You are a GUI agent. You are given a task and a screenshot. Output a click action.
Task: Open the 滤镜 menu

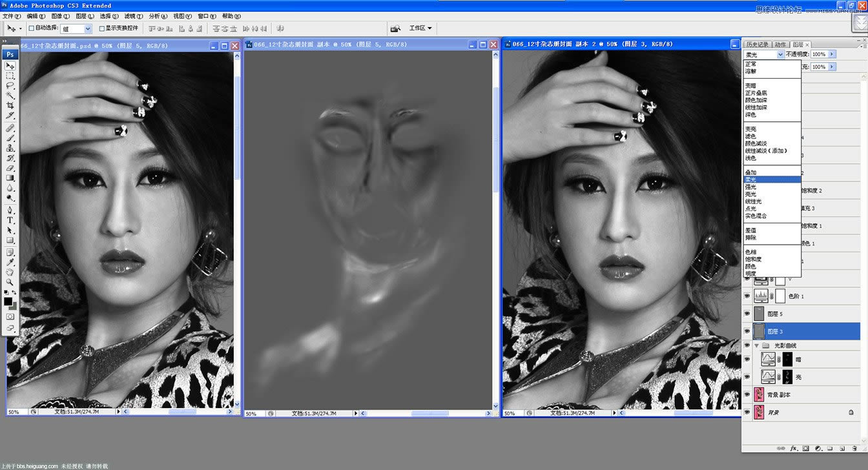coord(134,16)
